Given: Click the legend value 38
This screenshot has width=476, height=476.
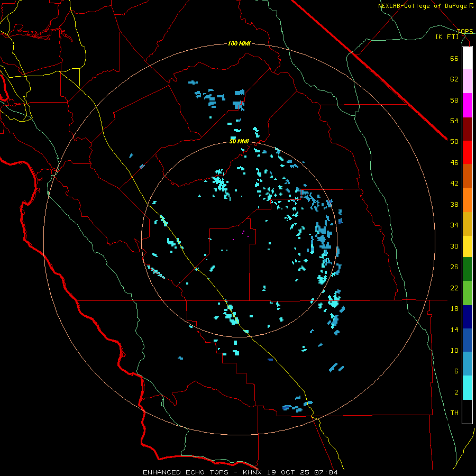Looking at the screenshot, I should click(x=454, y=204).
